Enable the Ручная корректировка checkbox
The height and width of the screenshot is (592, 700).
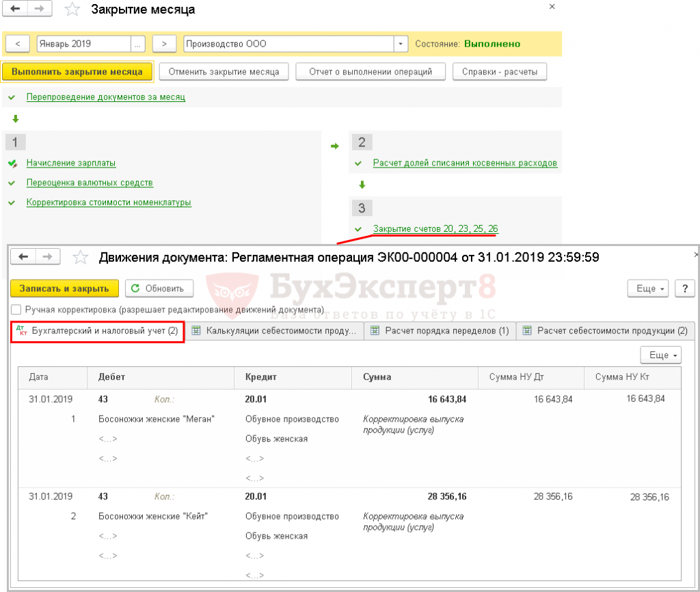point(16,310)
